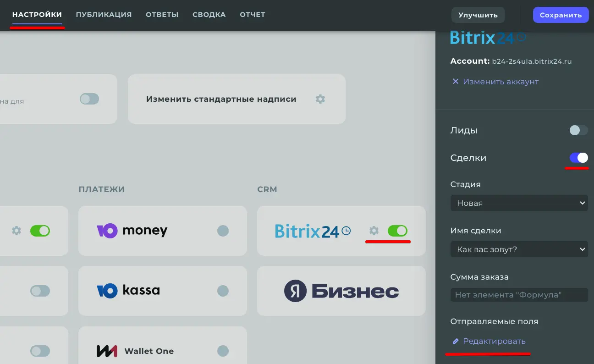The image size is (594, 364).
Task: Click the YooKassa logo
Action: coord(128,291)
